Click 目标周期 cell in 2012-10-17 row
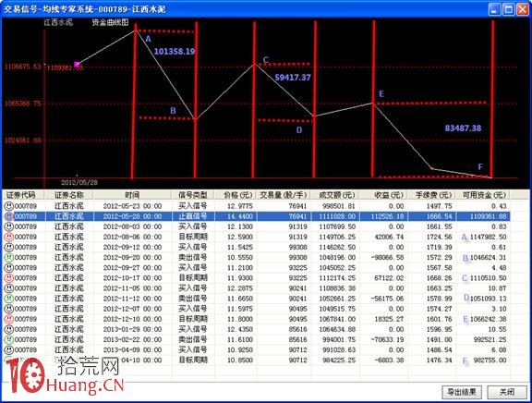Screen dimensions: 532x403 [x=193, y=278]
